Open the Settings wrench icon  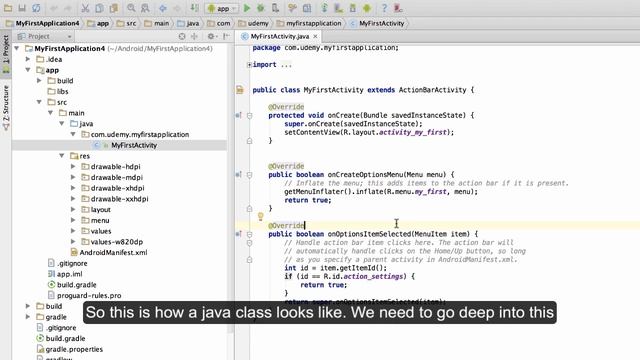point(292,8)
